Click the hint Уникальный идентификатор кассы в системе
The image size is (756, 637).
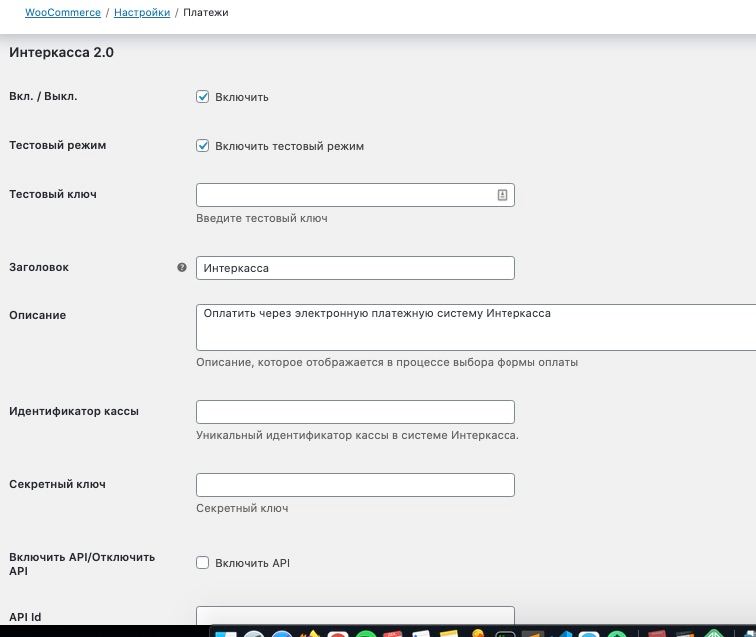point(357,435)
